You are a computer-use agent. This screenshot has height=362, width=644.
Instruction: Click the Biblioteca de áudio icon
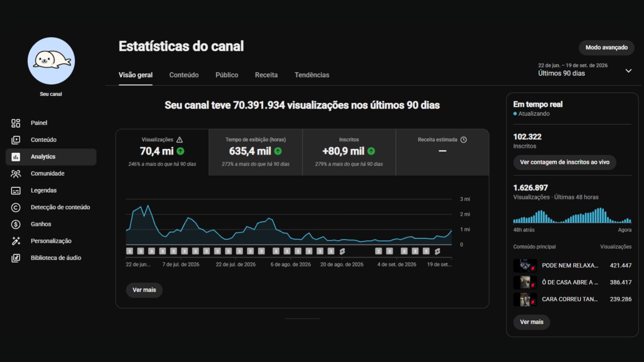16,258
